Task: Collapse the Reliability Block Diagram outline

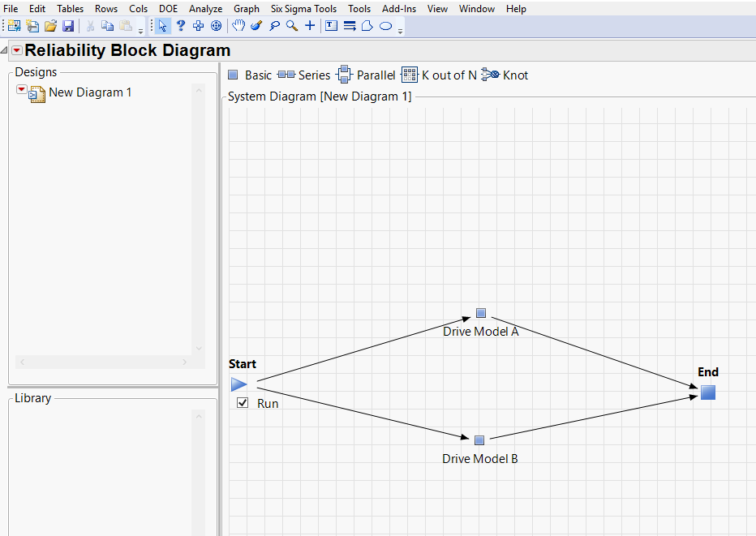Action: point(4,50)
